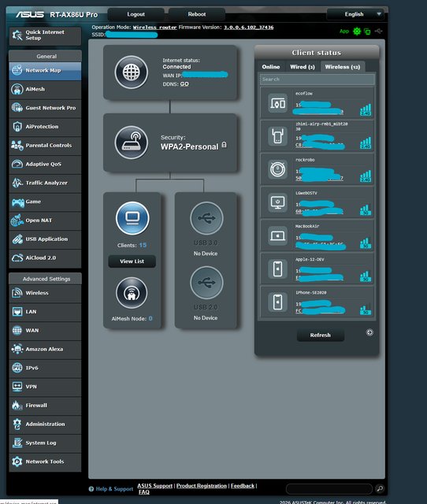
Task: Open WAN advanced settings
Action: (45, 331)
